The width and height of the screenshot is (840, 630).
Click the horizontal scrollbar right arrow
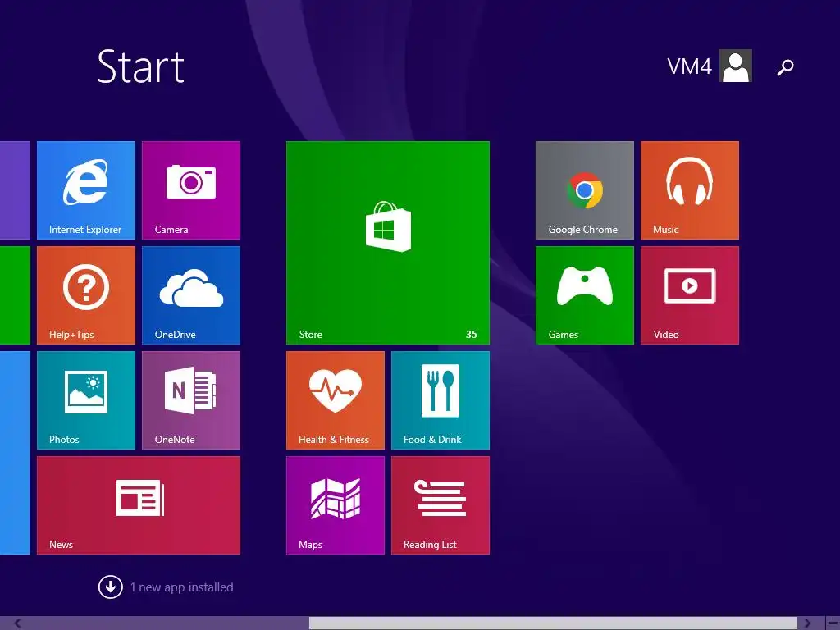pos(807,623)
